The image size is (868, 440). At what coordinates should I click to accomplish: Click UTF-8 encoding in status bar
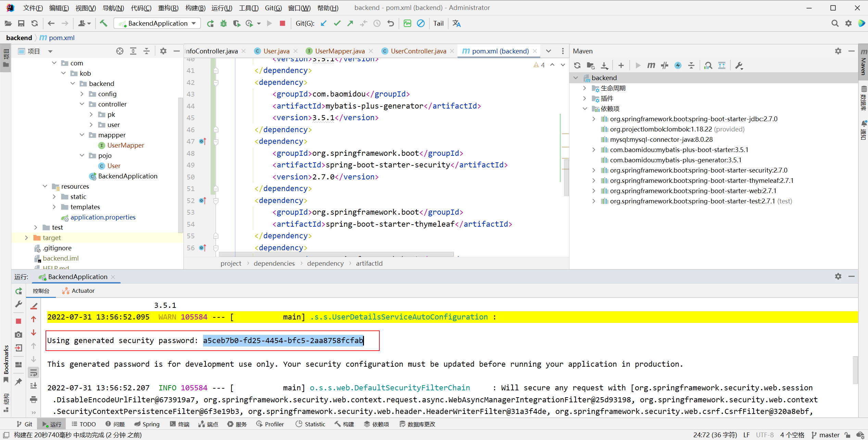(x=765, y=435)
